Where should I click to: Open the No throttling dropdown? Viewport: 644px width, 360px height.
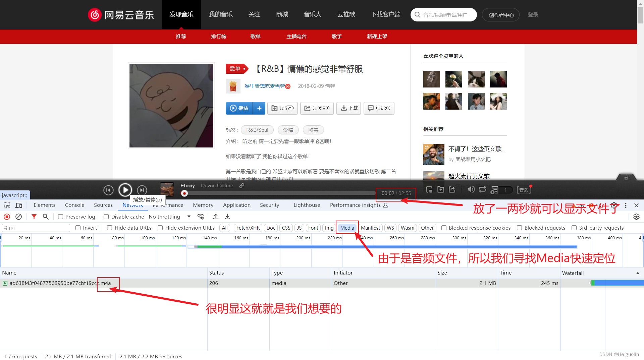(x=170, y=217)
